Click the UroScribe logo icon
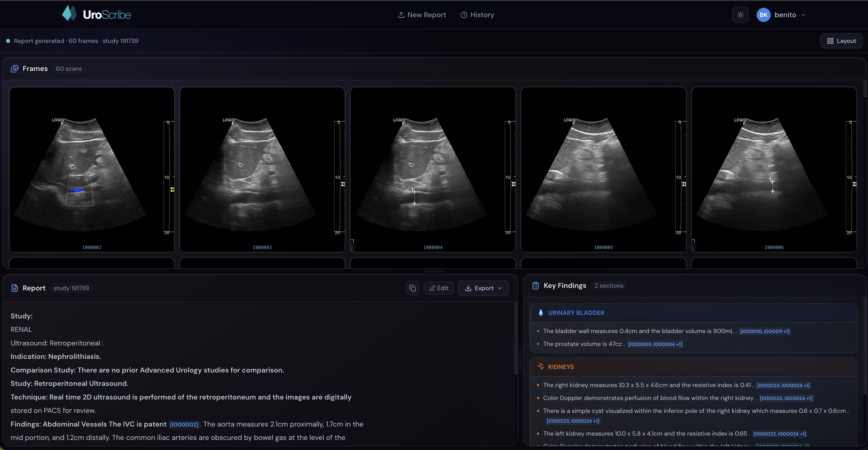The width and height of the screenshot is (868, 450). (69, 13)
